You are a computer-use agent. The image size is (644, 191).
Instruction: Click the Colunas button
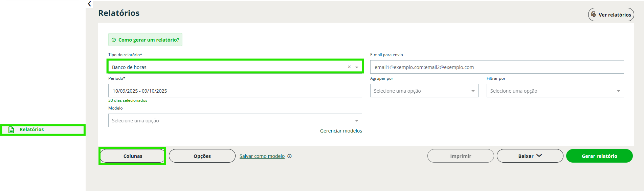pos(133,156)
